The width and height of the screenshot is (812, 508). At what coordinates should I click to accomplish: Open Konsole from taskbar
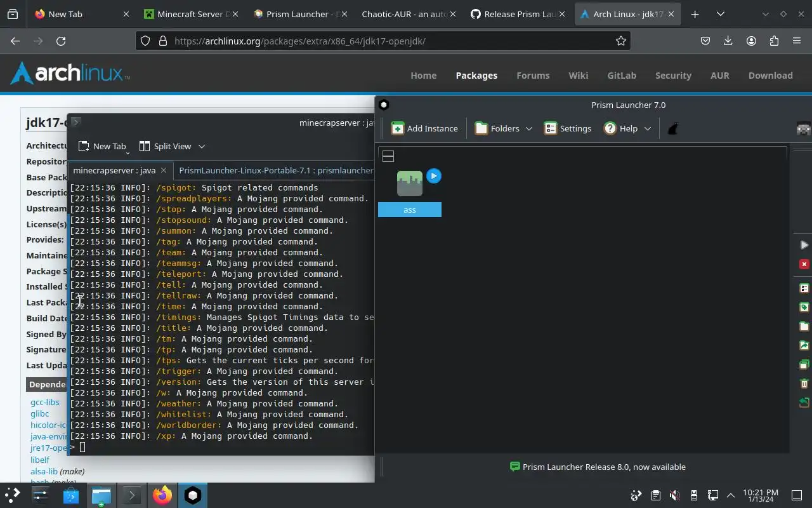[x=132, y=495]
